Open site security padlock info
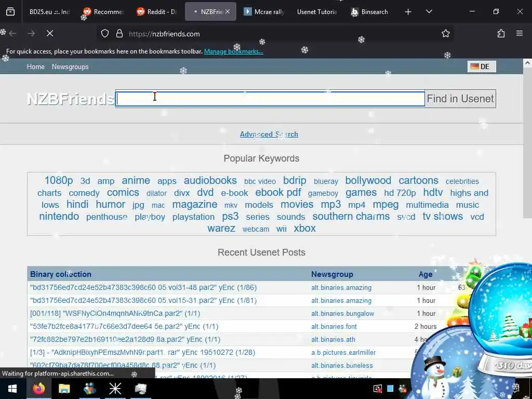The width and height of the screenshot is (532, 399). point(119,34)
